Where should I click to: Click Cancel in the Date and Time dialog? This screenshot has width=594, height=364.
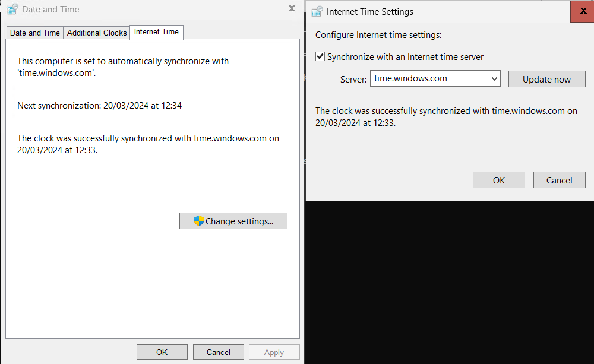click(218, 352)
